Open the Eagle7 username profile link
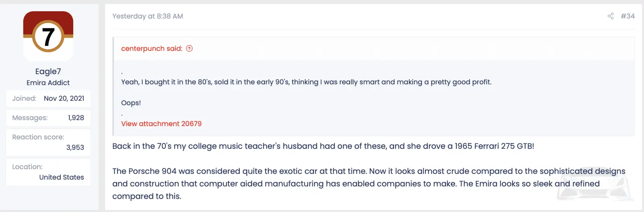The width and height of the screenshot is (644, 212). tap(48, 71)
